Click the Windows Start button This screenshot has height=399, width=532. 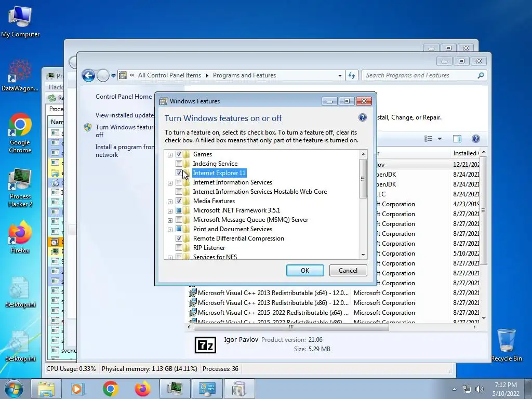14,389
